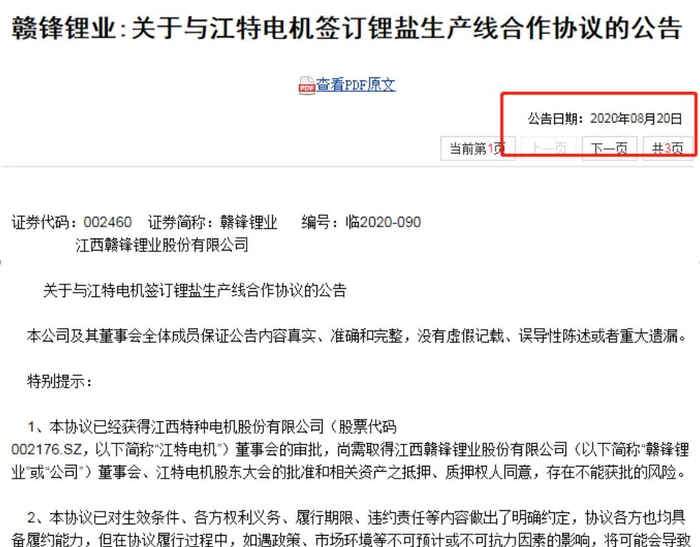Click the 共3页 total pages button

pyautogui.click(x=667, y=148)
